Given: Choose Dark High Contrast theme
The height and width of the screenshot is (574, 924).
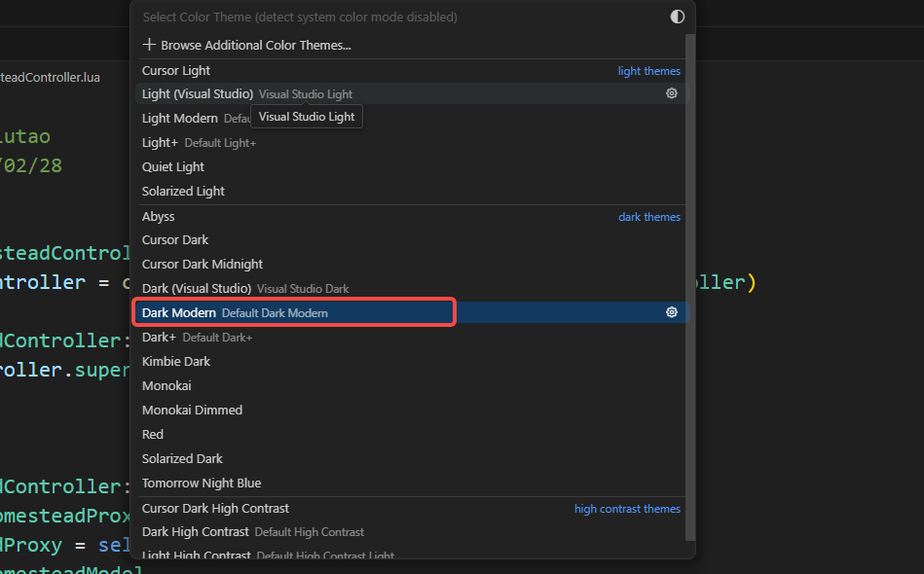Looking at the screenshot, I should (x=411, y=532).
